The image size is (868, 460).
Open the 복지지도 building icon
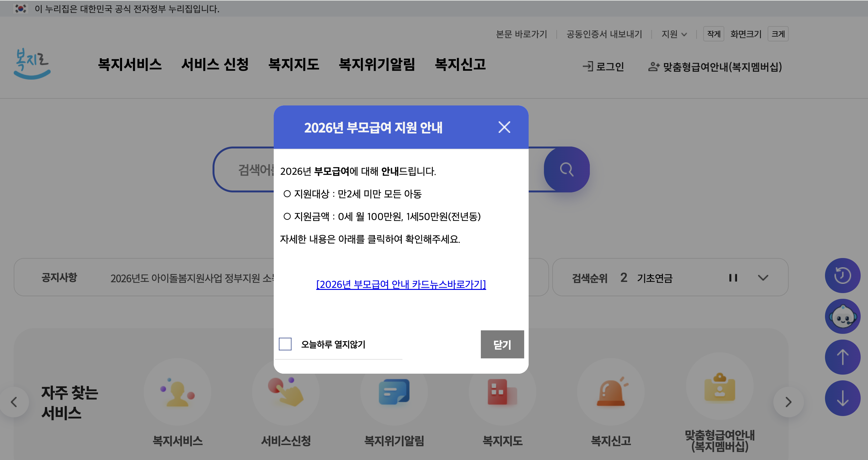[x=502, y=392]
